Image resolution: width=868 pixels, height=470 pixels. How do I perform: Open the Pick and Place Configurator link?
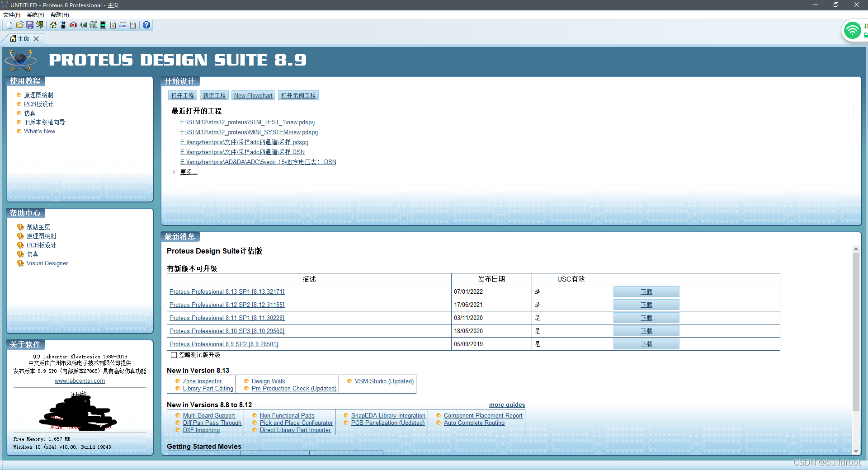296,423
